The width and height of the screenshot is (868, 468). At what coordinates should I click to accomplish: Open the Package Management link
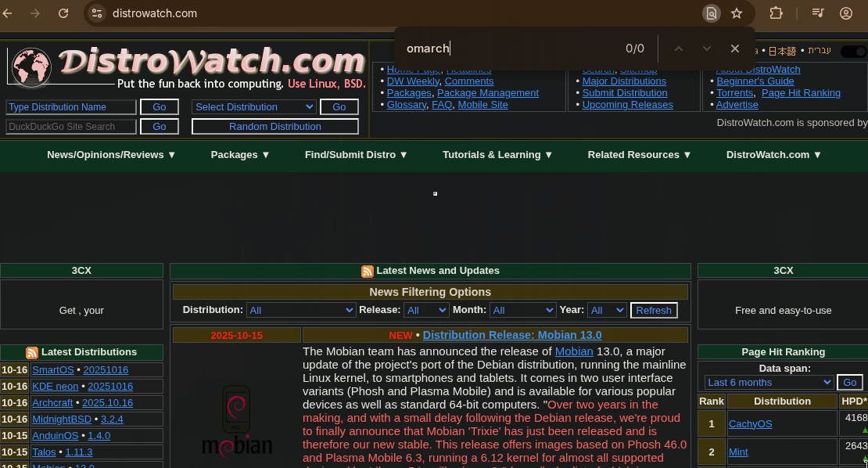[488, 93]
